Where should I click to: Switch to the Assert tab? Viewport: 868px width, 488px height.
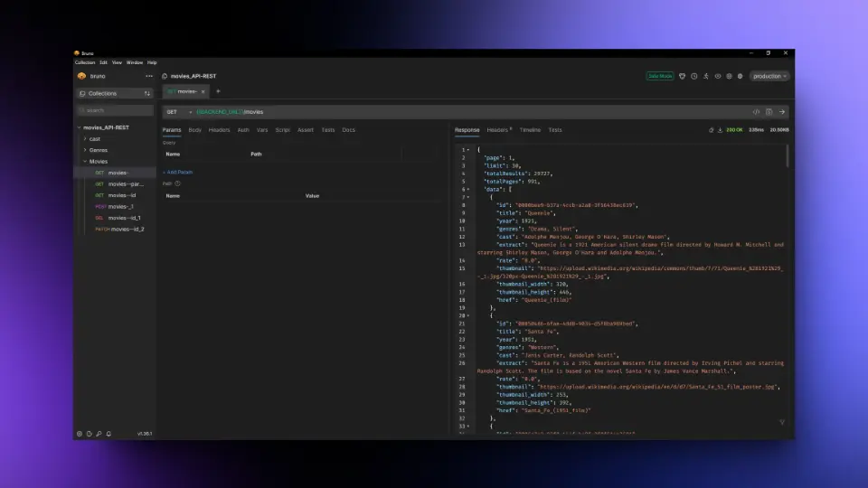306,130
